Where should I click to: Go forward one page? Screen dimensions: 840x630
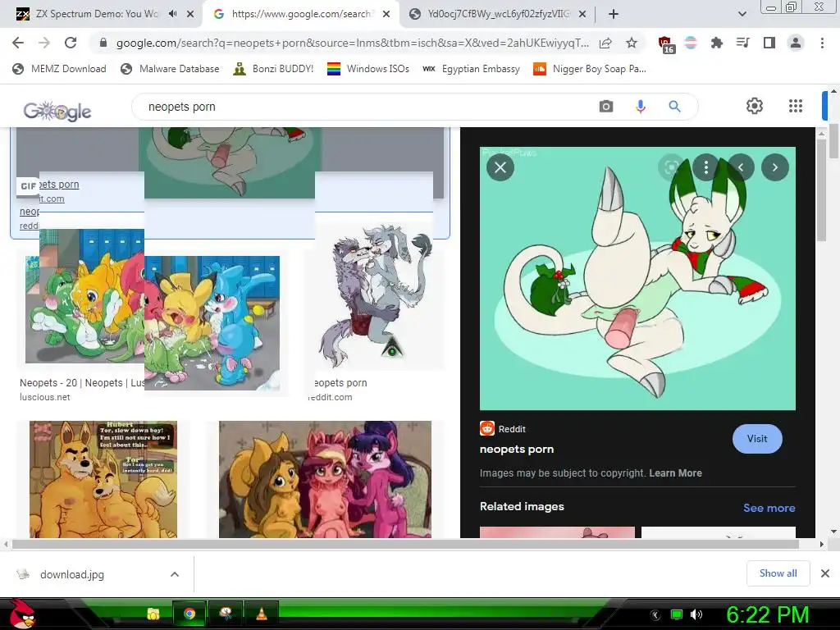coord(44,43)
